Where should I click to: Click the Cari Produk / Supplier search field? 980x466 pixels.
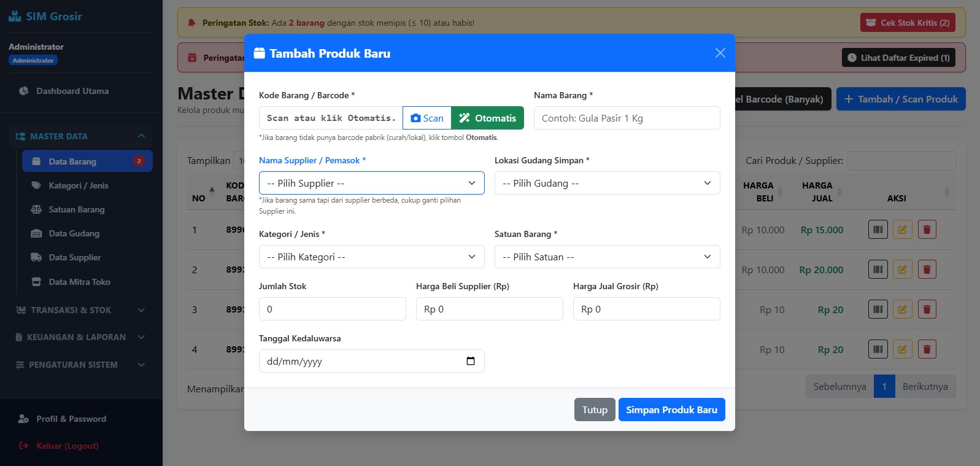point(901,160)
